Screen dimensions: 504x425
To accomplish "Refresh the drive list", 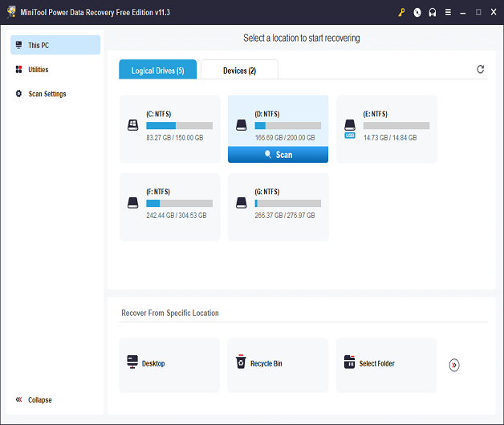I will 480,69.
